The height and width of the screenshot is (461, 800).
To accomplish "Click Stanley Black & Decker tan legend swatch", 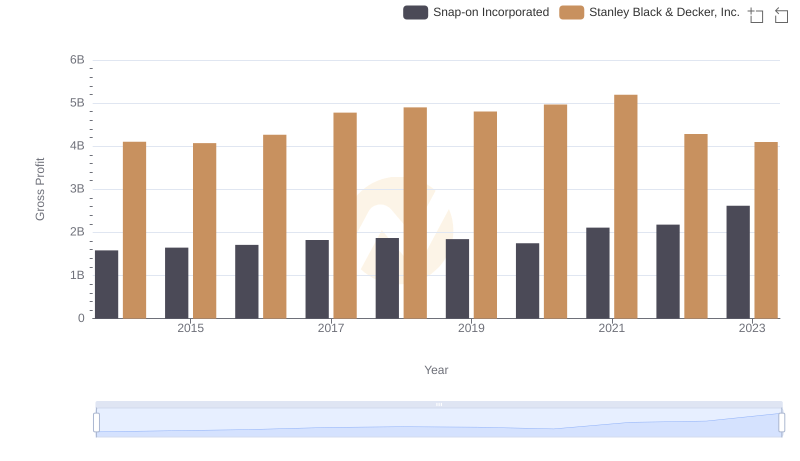I will pyautogui.click(x=571, y=12).
